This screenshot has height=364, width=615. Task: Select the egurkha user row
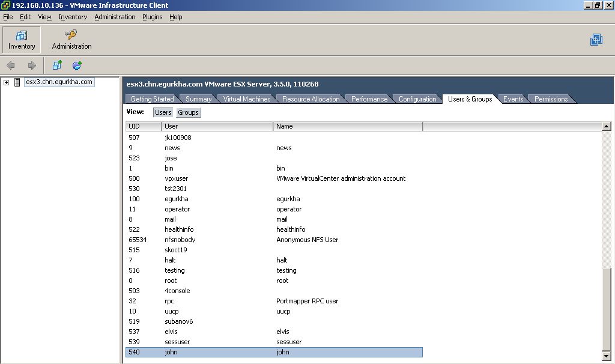click(x=274, y=199)
